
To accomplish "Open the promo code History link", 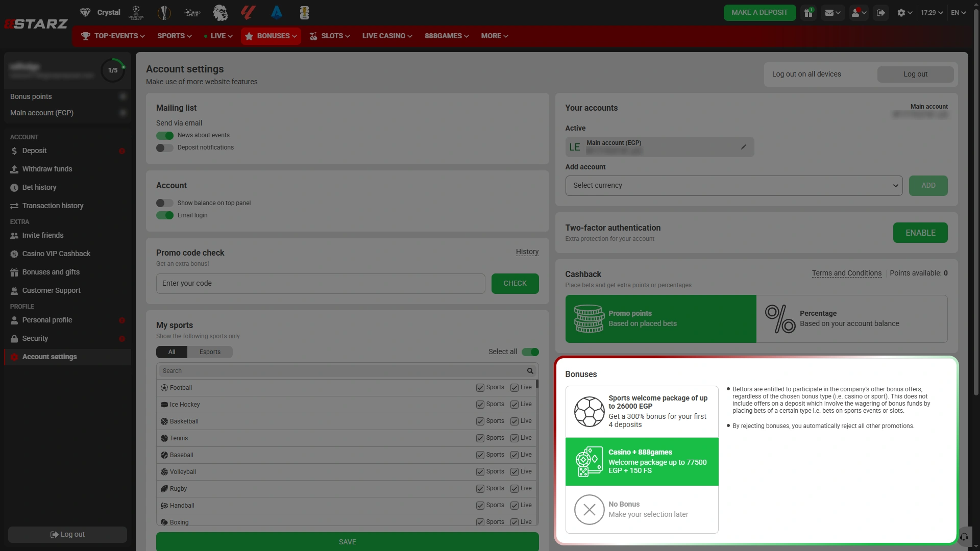I will point(527,252).
